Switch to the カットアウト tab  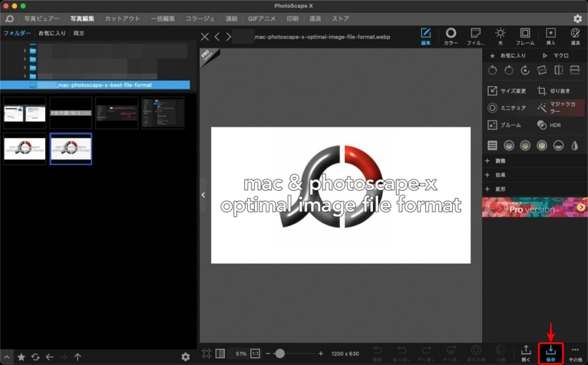[x=122, y=18]
